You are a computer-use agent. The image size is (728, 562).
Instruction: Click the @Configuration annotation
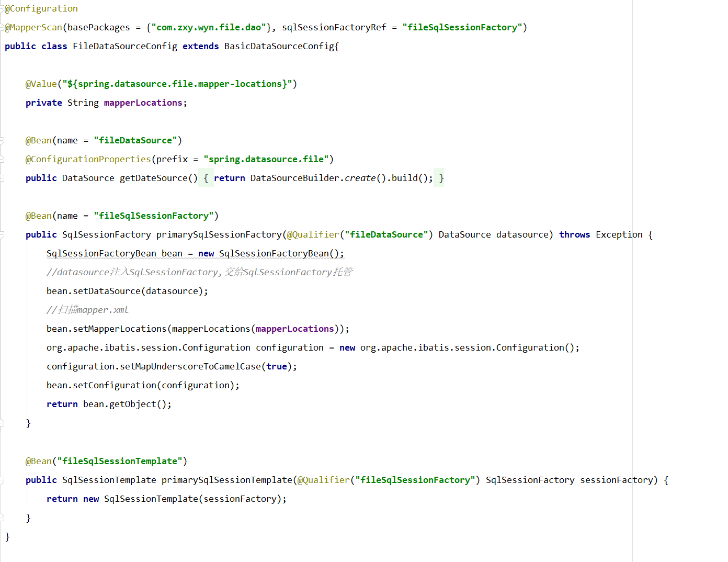(x=41, y=8)
